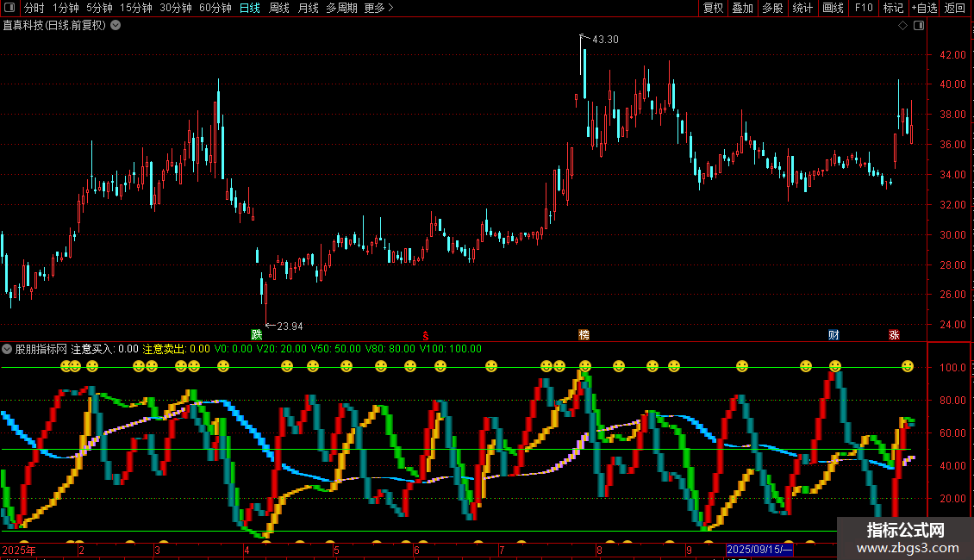Screen dimensions: 974x560
Task: Switch to 分时 intraday view
Action: (x=34, y=8)
